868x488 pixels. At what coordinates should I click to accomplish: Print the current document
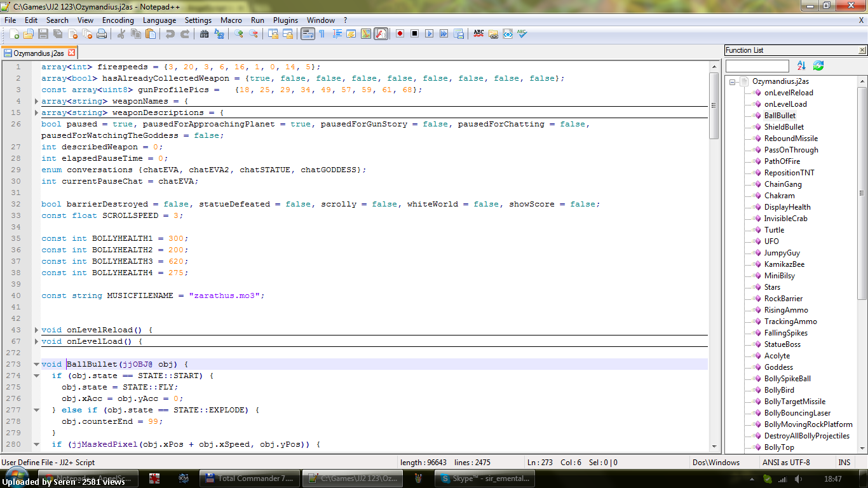[x=102, y=34]
